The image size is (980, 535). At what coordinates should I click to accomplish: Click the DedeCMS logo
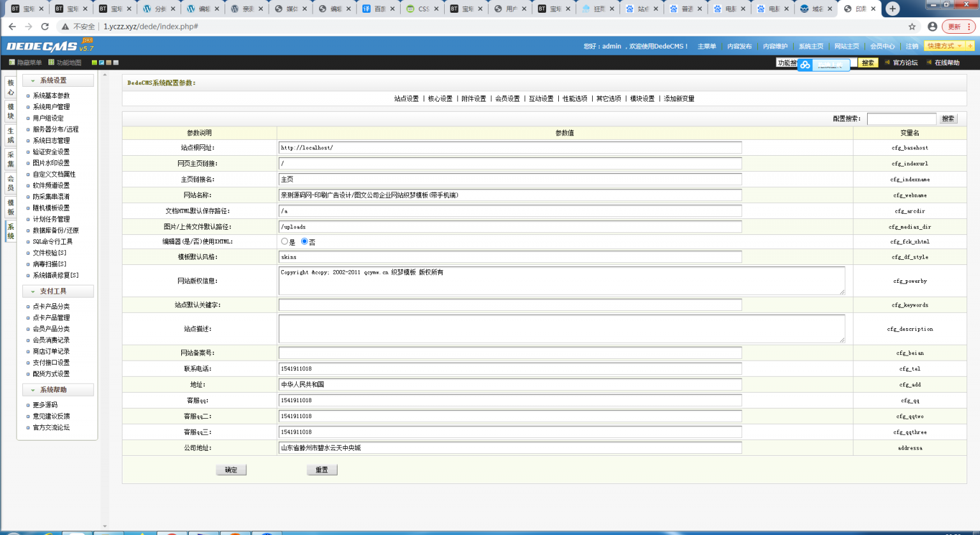pyautogui.click(x=49, y=46)
